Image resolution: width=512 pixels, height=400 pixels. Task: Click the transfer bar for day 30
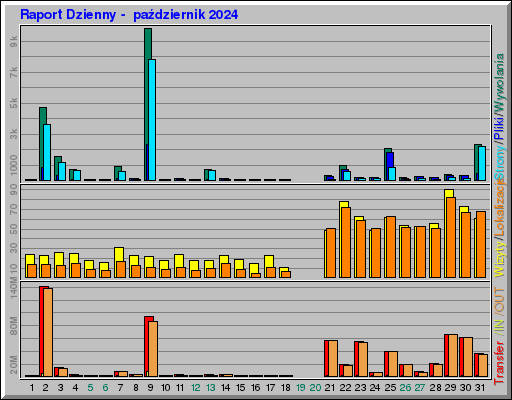pyautogui.click(x=466, y=357)
